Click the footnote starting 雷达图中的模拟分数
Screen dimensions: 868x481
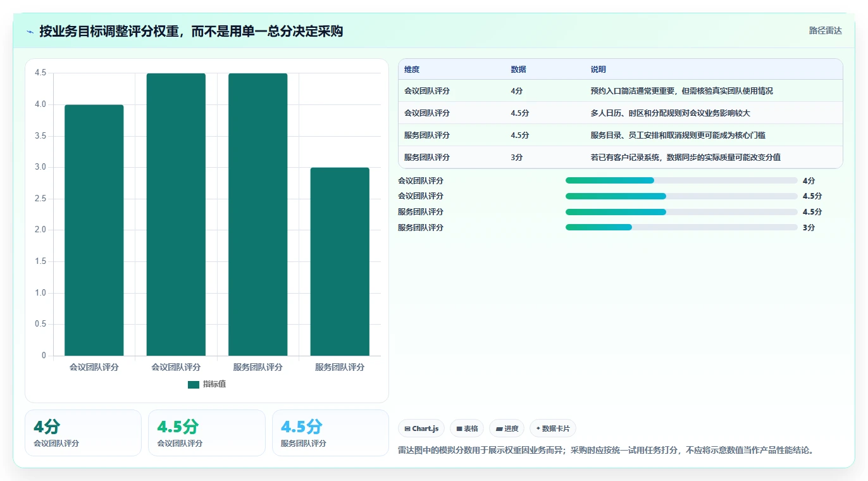(x=605, y=451)
